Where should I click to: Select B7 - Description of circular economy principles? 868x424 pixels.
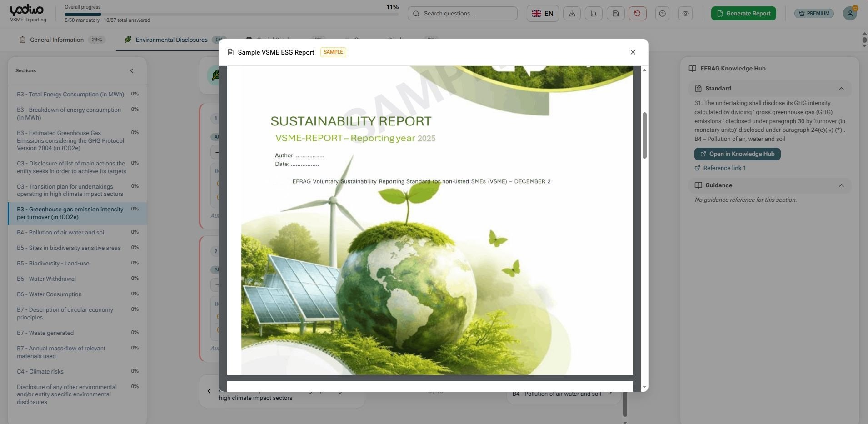77,314
